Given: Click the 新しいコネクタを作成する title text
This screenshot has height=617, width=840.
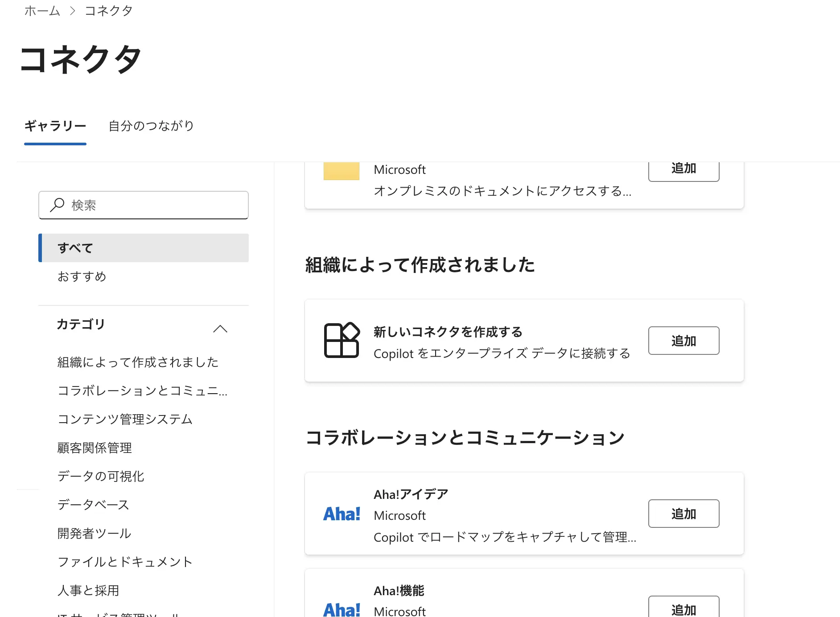Looking at the screenshot, I should [x=448, y=332].
